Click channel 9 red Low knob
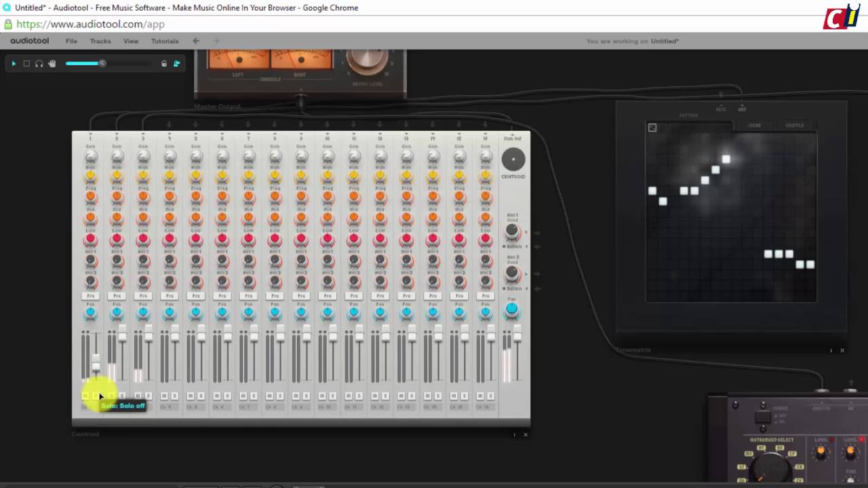The width and height of the screenshot is (868, 488). (301, 239)
